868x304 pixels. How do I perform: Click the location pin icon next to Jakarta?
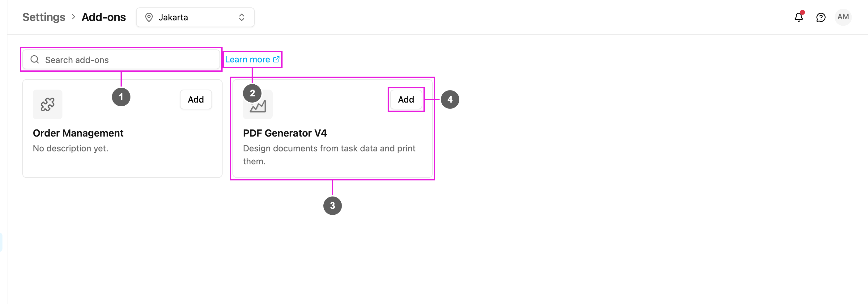[149, 17]
